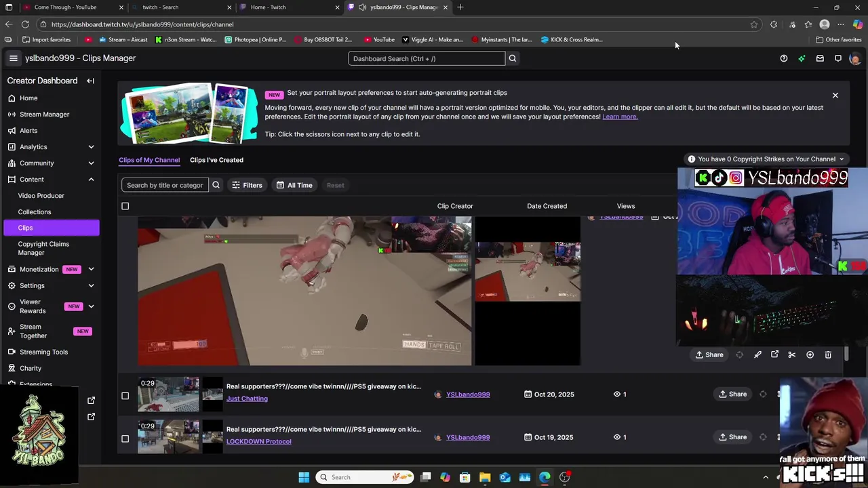The width and height of the screenshot is (868, 488).
Task: Click the portrait sync icon on expanded clip
Action: click(x=739, y=354)
